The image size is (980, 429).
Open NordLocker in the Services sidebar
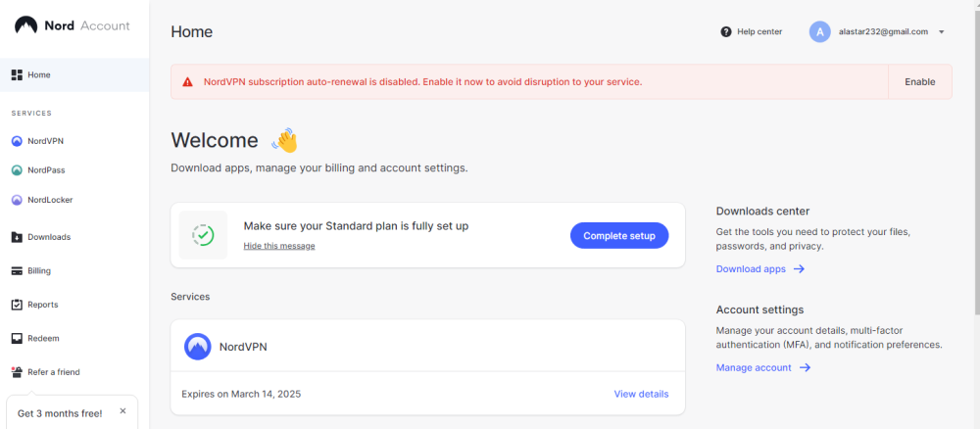click(49, 200)
